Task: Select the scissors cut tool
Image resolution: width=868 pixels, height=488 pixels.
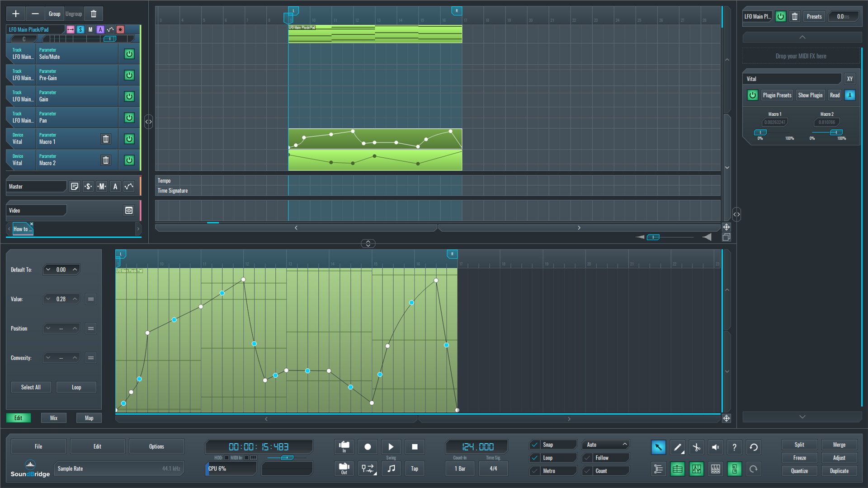Action: point(696,447)
